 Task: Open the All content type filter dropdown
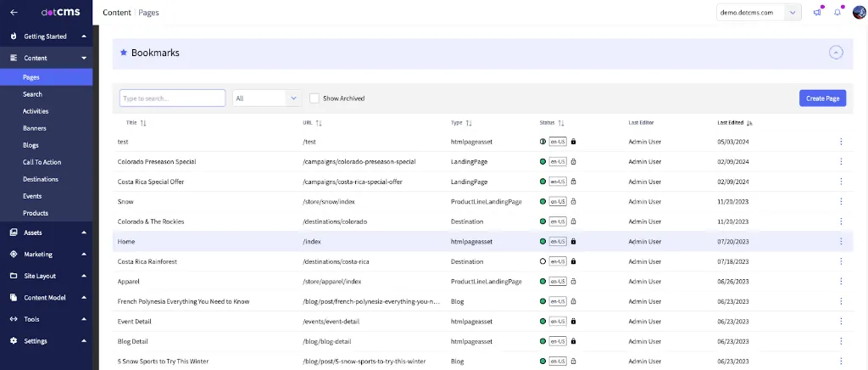[x=267, y=98]
